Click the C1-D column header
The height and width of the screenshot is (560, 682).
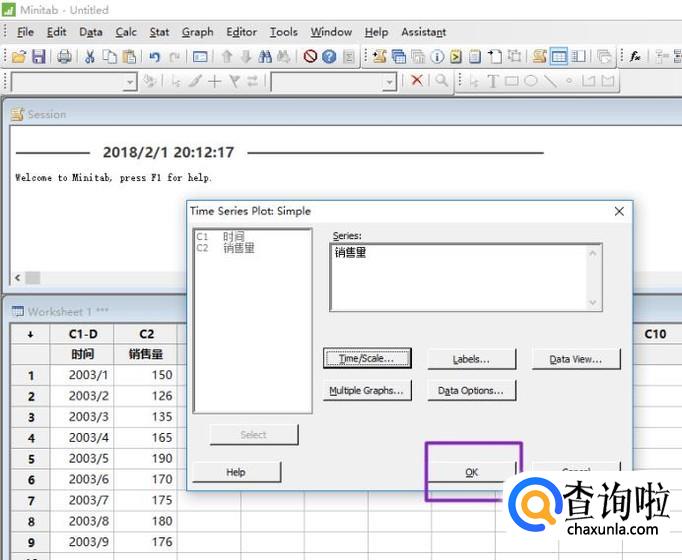tap(83, 334)
